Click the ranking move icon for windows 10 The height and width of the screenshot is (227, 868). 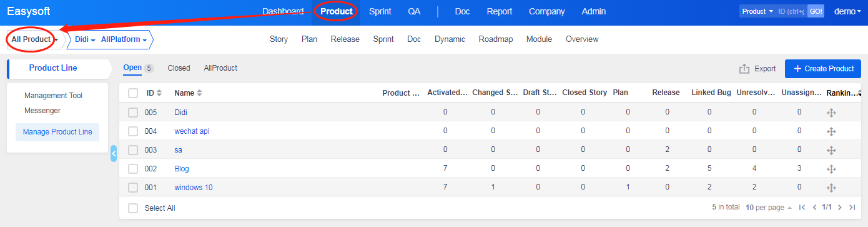click(831, 188)
